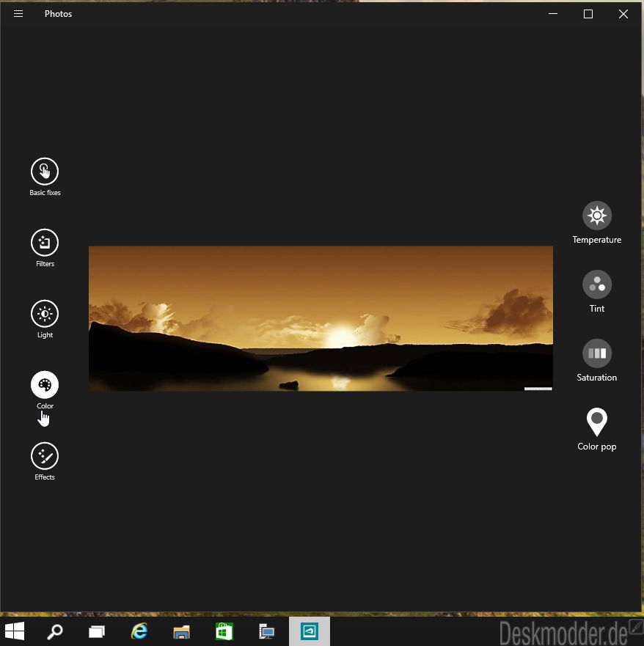
Task: Open the Windows Store taskbar icon
Action: pos(224,631)
